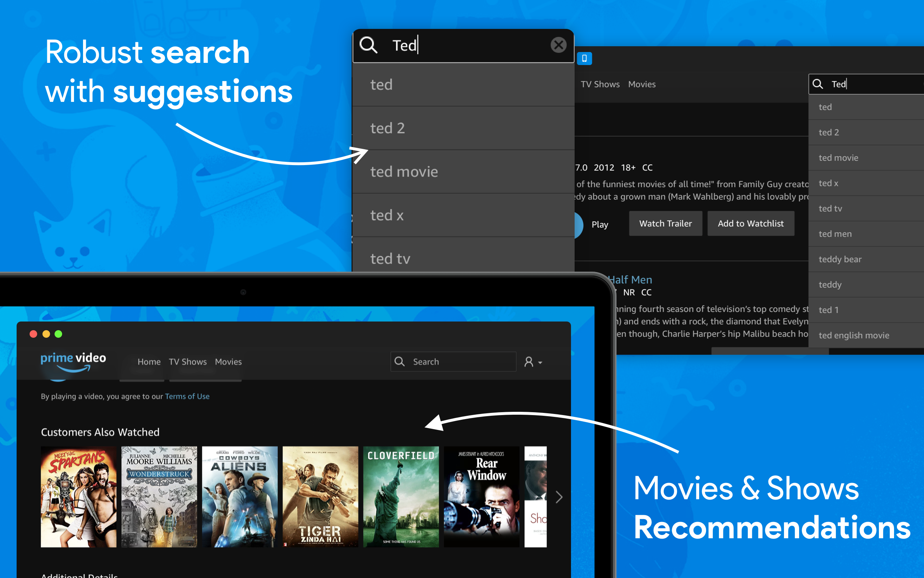
Task: Open the 'Half Men' title link
Action: click(x=631, y=280)
